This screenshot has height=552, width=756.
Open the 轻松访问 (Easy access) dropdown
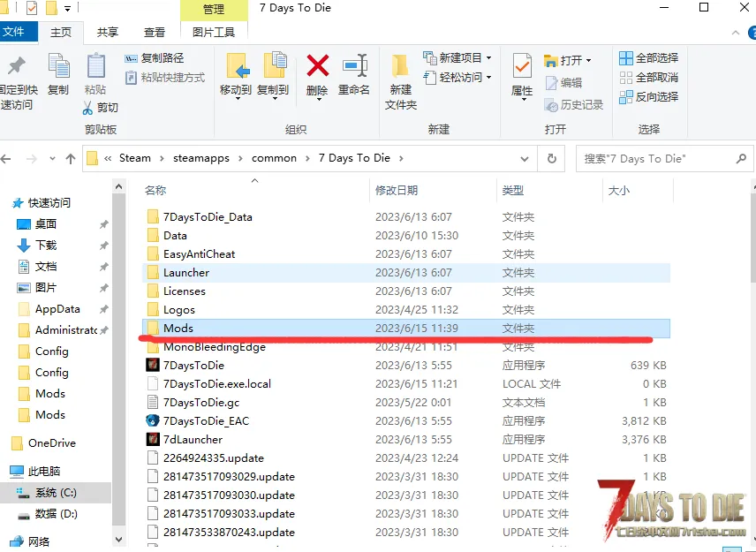coord(489,78)
